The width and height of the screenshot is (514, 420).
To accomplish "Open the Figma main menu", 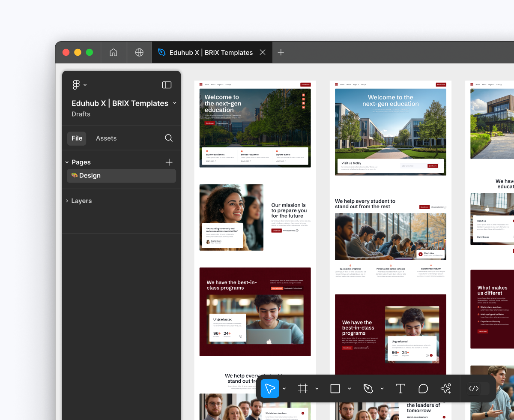I will coord(76,84).
